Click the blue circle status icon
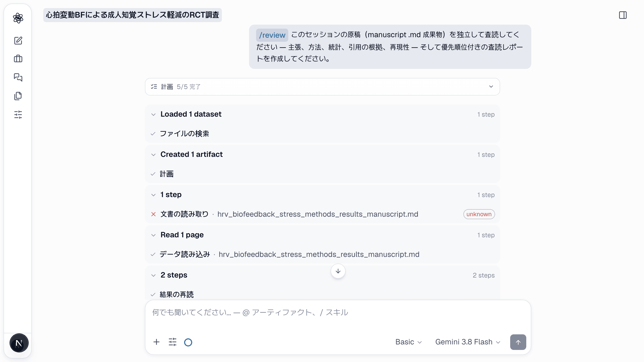Viewport: 644px width, 362px height. point(188,342)
